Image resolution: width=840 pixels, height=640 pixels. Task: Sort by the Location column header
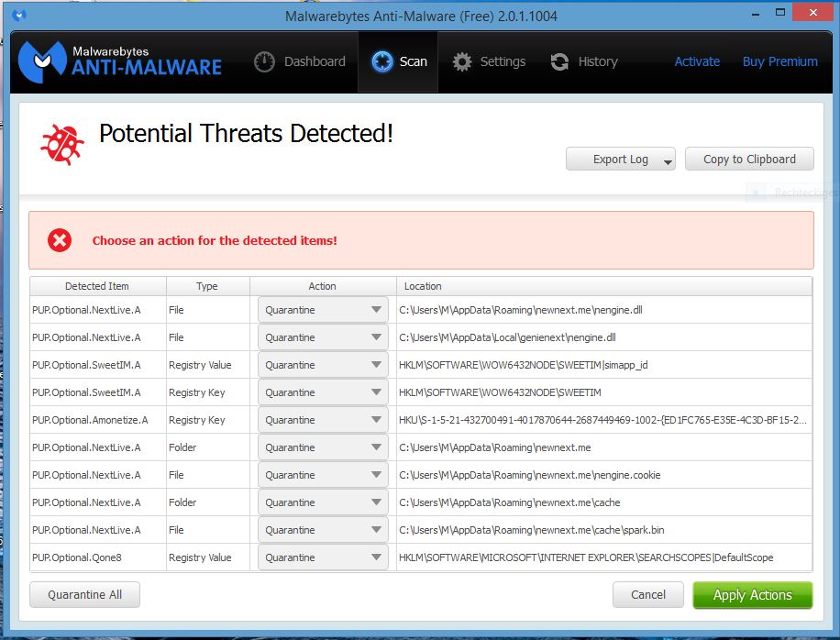point(604,286)
